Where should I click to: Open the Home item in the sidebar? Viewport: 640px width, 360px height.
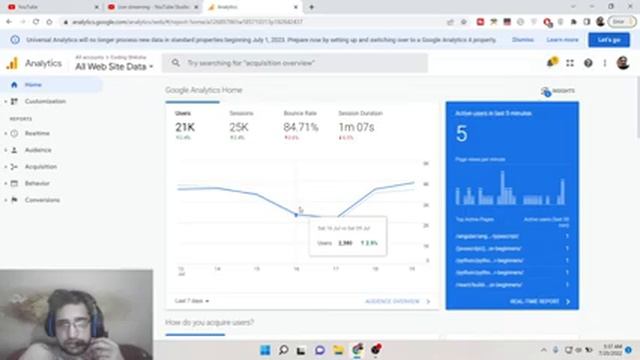coord(51,85)
